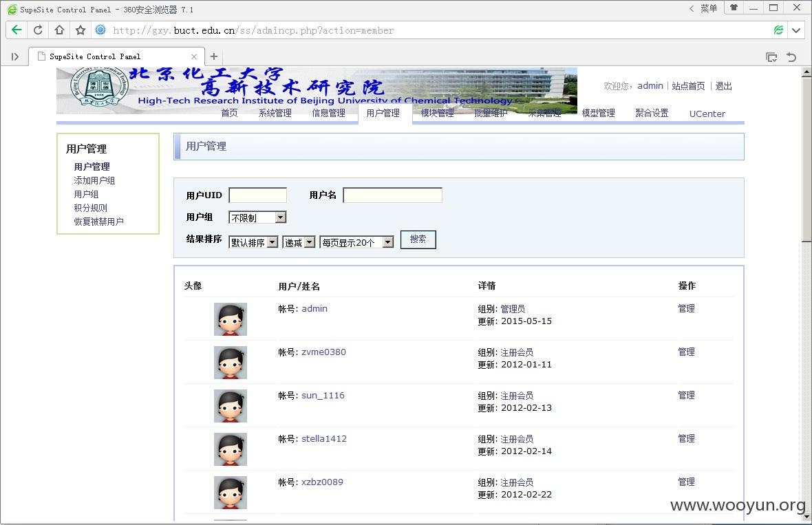Open the 聚合设置 navigation item
This screenshot has width=812, height=525.
pos(652,113)
